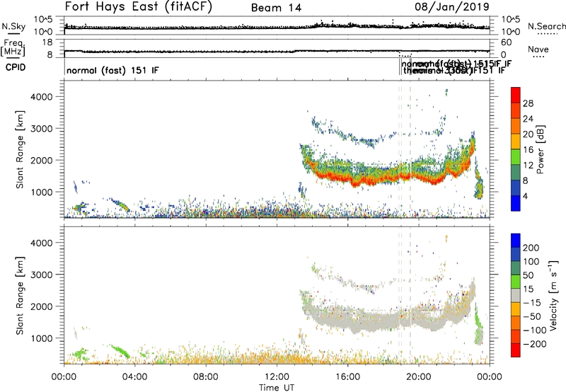566x392 pixels.
Task: Click the "200" value on Velocity colorbar
Action: 531,248
